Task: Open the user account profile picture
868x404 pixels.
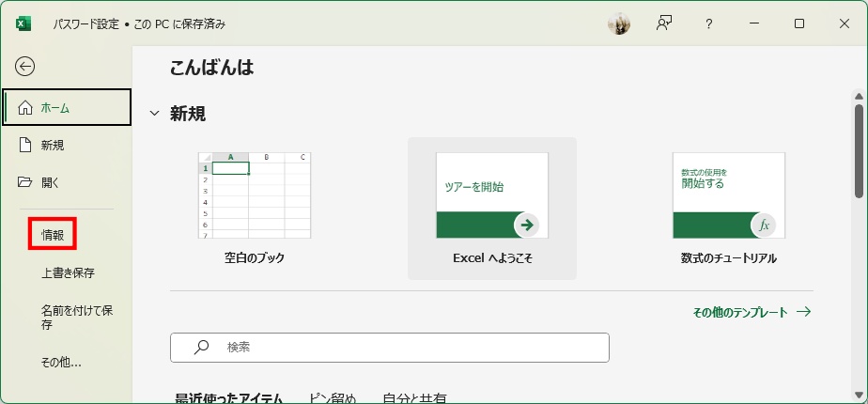Action: point(619,24)
